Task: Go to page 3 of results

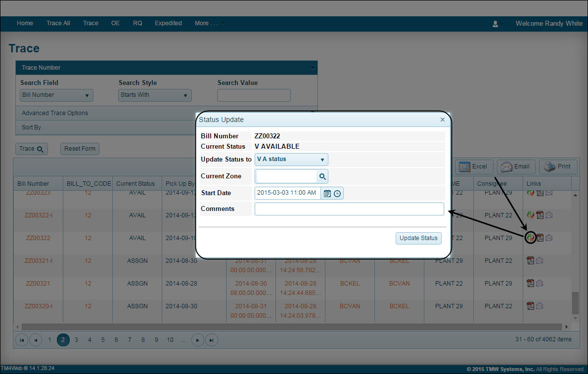Action: pyautogui.click(x=76, y=340)
